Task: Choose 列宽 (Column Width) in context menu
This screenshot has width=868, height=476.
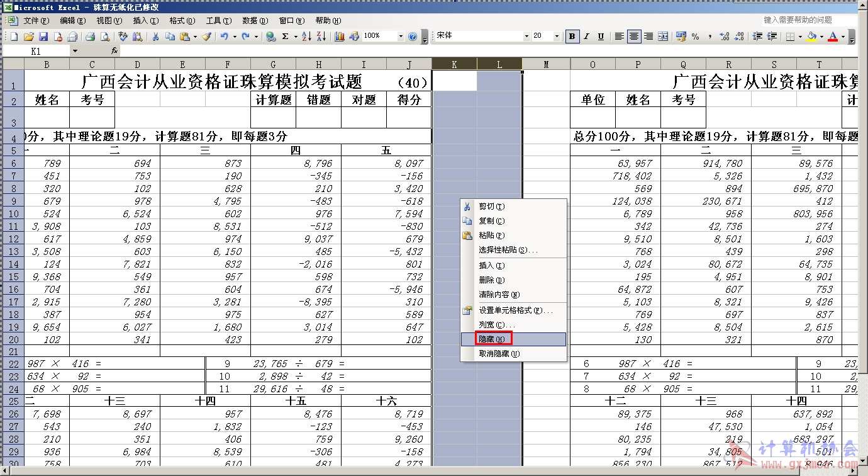Action: (x=513, y=325)
